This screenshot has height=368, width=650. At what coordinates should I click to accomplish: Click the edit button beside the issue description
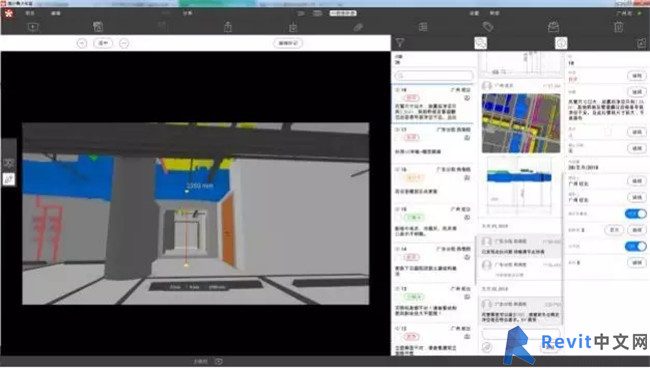pyautogui.click(x=637, y=92)
